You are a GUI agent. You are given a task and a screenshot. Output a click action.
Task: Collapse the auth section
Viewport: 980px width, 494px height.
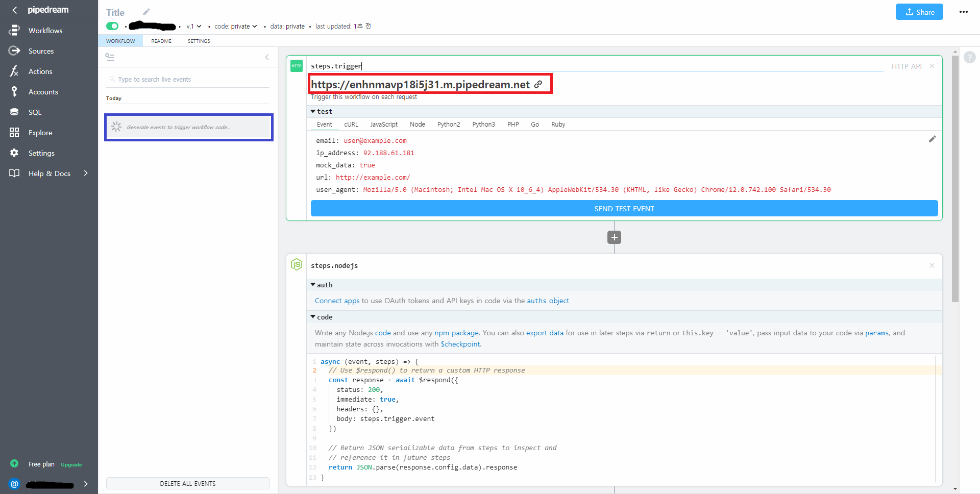(x=313, y=285)
